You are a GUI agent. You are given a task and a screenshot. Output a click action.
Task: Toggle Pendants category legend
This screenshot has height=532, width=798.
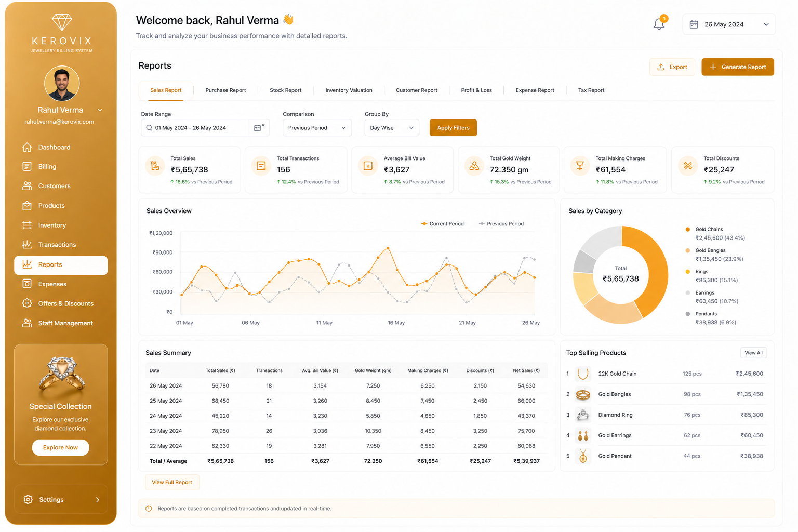(711, 318)
